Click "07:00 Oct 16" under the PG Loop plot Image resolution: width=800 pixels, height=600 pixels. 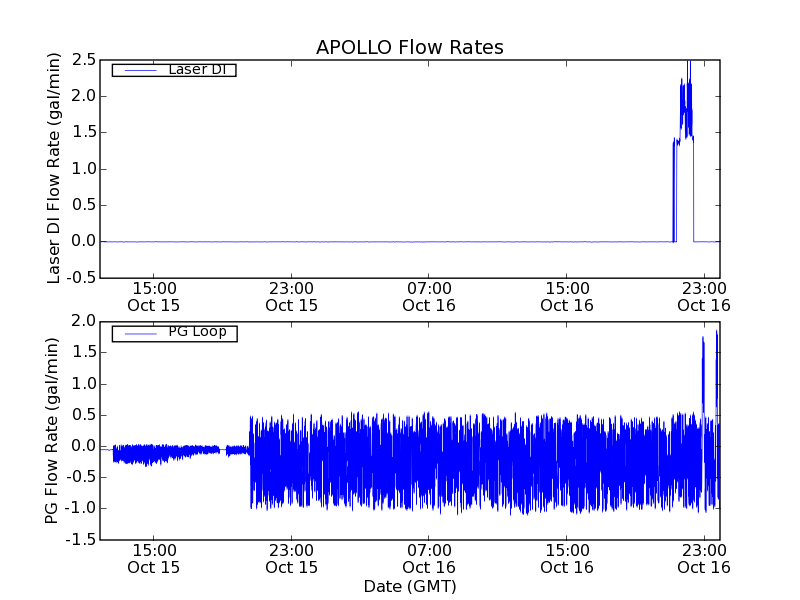tap(429, 559)
